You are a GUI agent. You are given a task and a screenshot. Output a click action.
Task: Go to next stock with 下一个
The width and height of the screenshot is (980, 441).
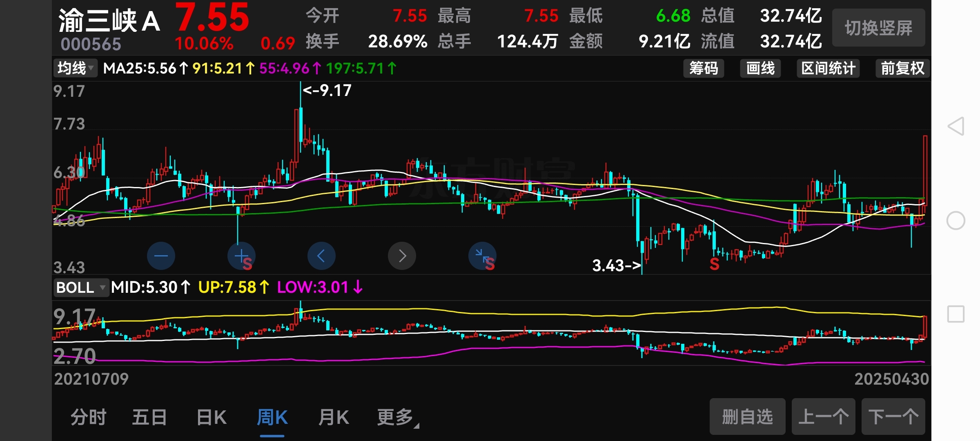(x=893, y=416)
